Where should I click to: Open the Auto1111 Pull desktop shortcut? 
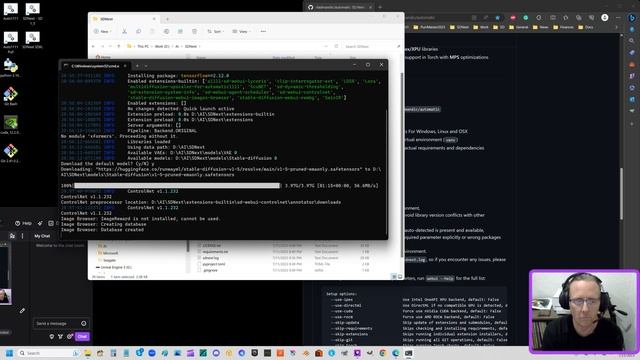pyautogui.click(x=11, y=42)
